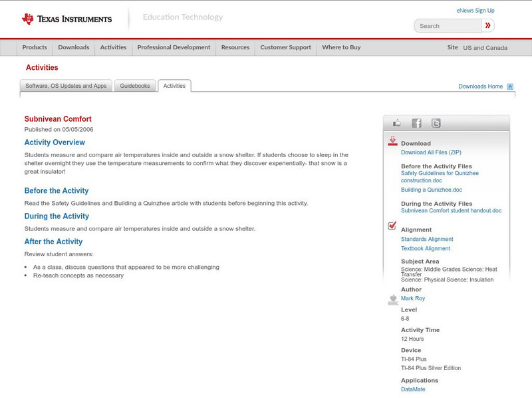Open Downloads Home via the home icon
This screenshot has width=532, height=398.
(510, 86)
